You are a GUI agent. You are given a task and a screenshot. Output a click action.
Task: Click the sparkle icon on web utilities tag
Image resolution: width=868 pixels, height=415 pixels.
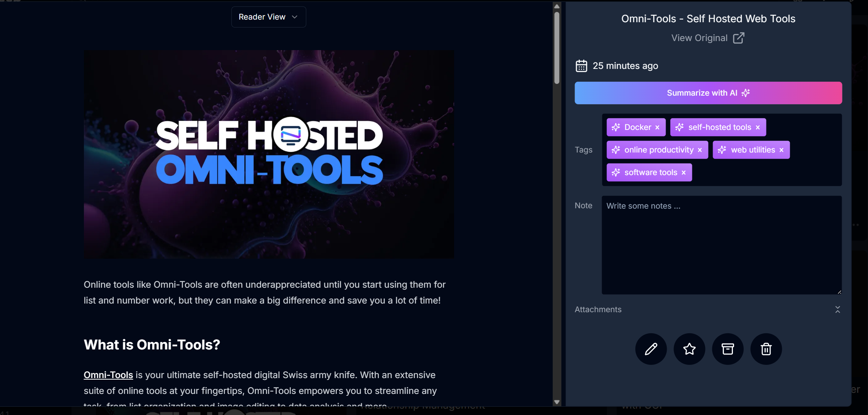tap(722, 150)
